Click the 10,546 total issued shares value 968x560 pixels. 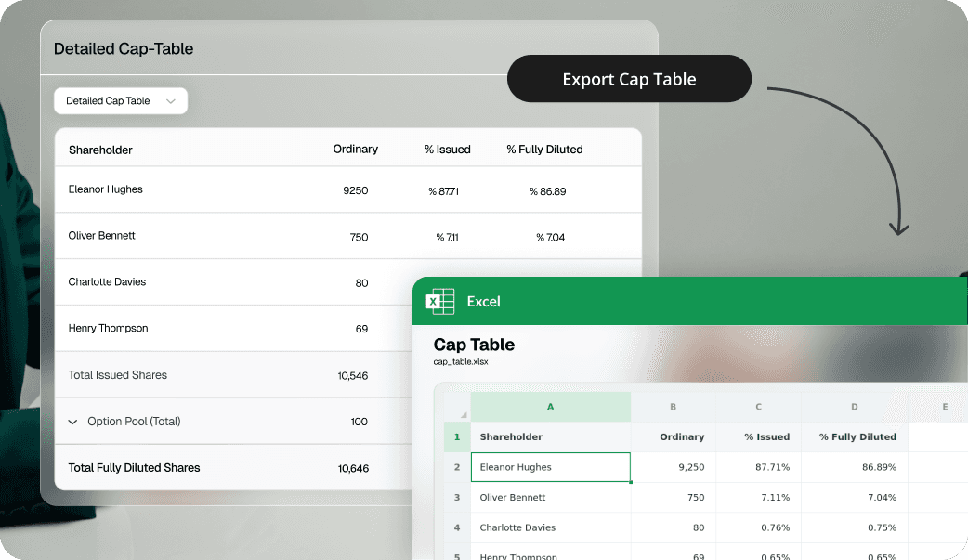click(x=353, y=376)
